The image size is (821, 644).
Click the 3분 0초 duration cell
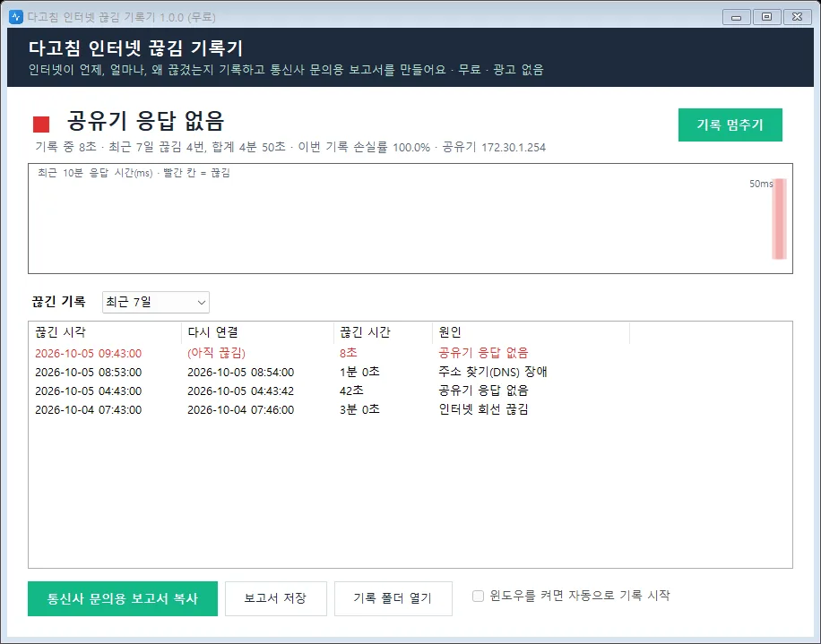tap(359, 409)
